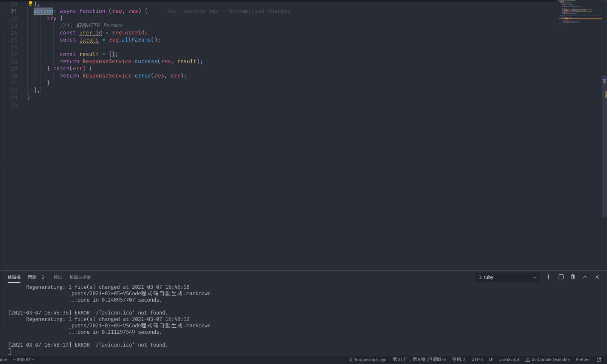The image size is (607, 364).
Task: Split the terminal panel
Action: click(x=561, y=277)
